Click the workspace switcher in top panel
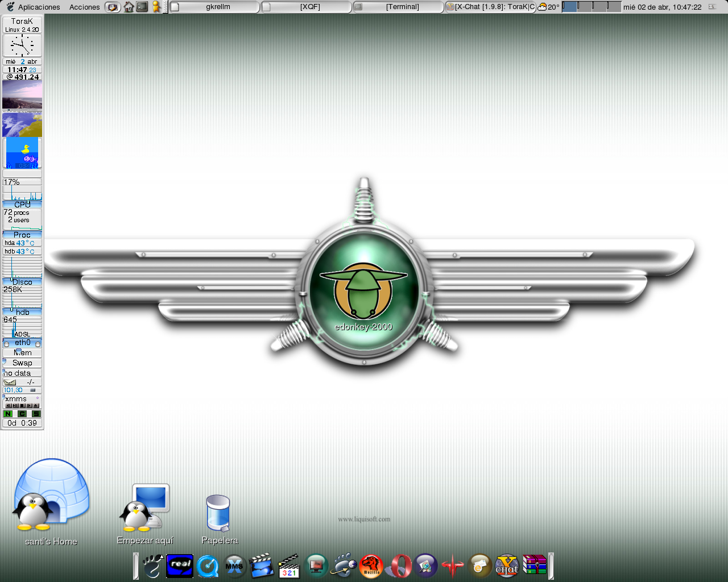 click(591, 7)
